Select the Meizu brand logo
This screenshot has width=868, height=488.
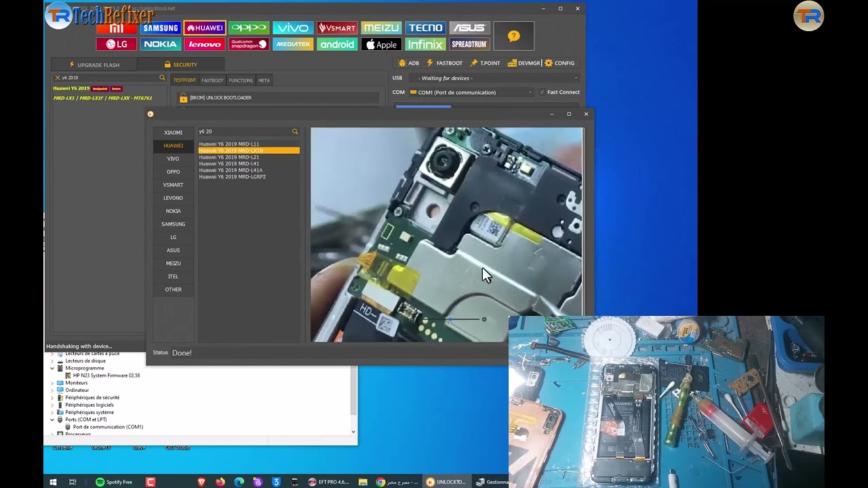(381, 28)
